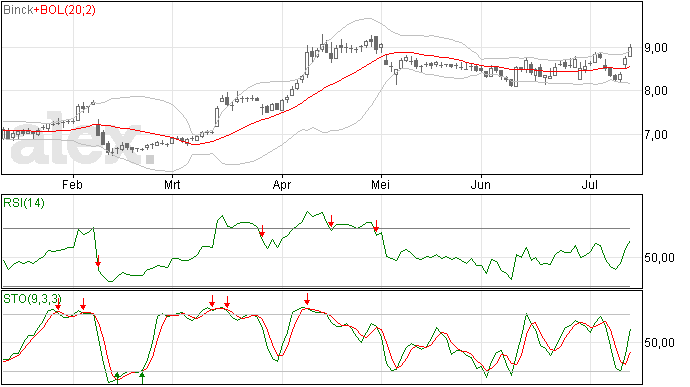
Task: Select the 50,00 level label in STO panel
Action: tap(659, 343)
